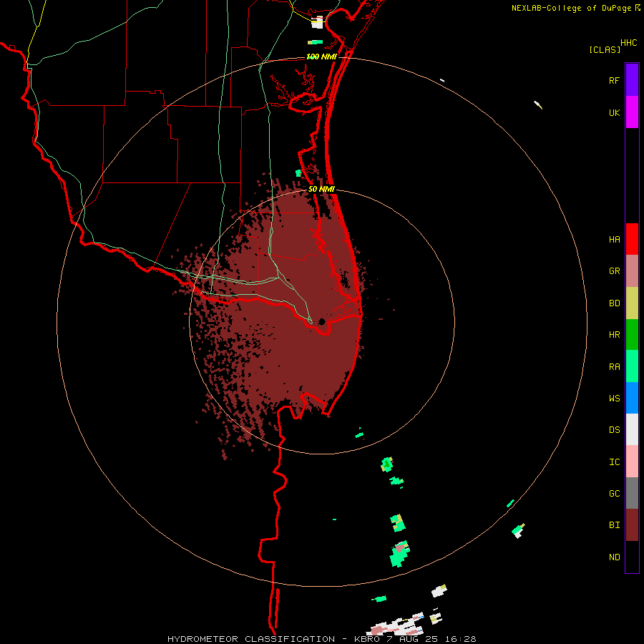
Task: Click the 'ND' legend label
Action: (614, 557)
